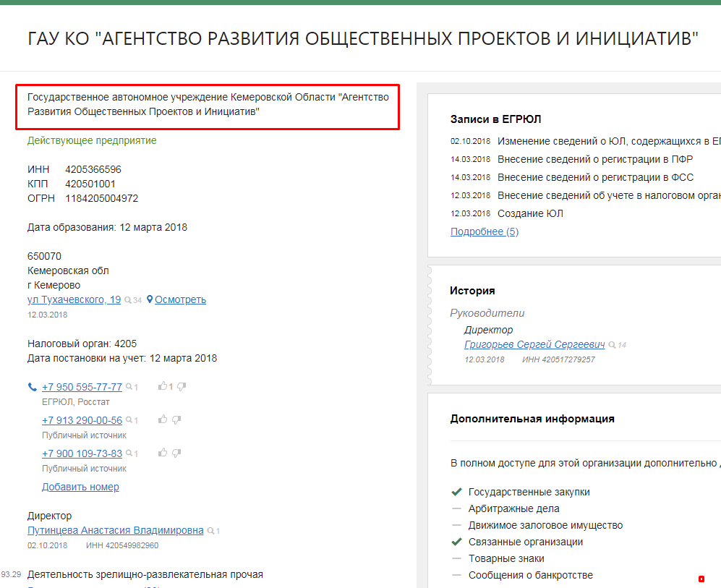The width and height of the screenshot is (721, 588).
Task: Open former director Григорьев Сергей Сергеевич
Action: point(534,344)
